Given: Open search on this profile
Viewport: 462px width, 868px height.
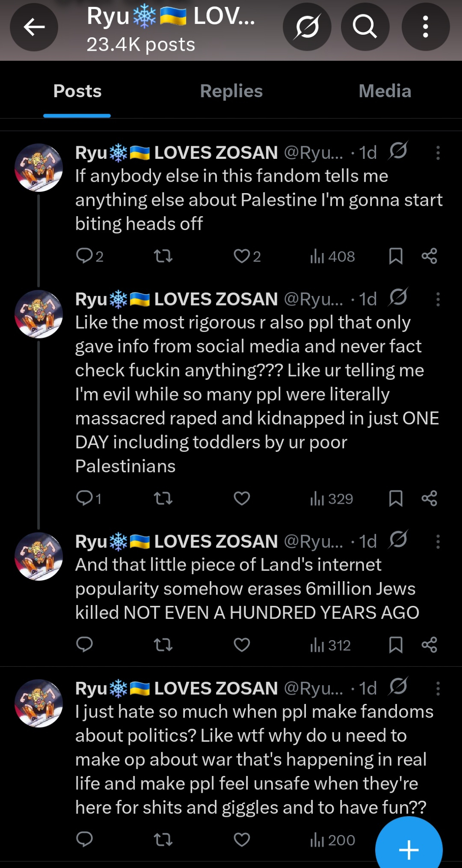Looking at the screenshot, I should tap(365, 27).
